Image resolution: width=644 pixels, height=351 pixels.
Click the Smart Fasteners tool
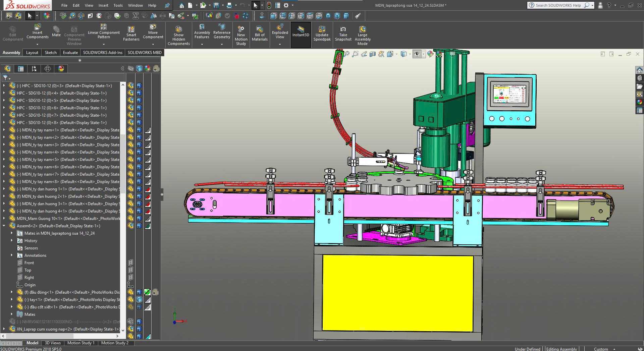click(x=131, y=34)
